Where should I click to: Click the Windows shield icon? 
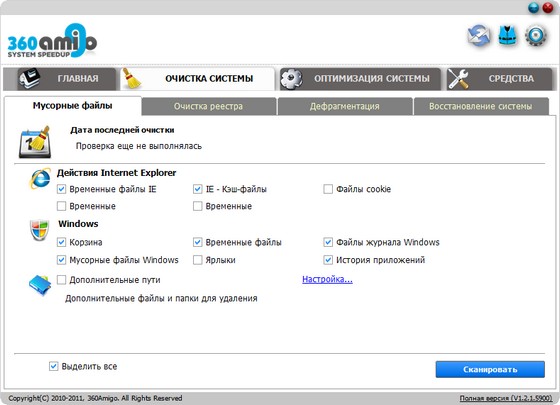pos(39,230)
